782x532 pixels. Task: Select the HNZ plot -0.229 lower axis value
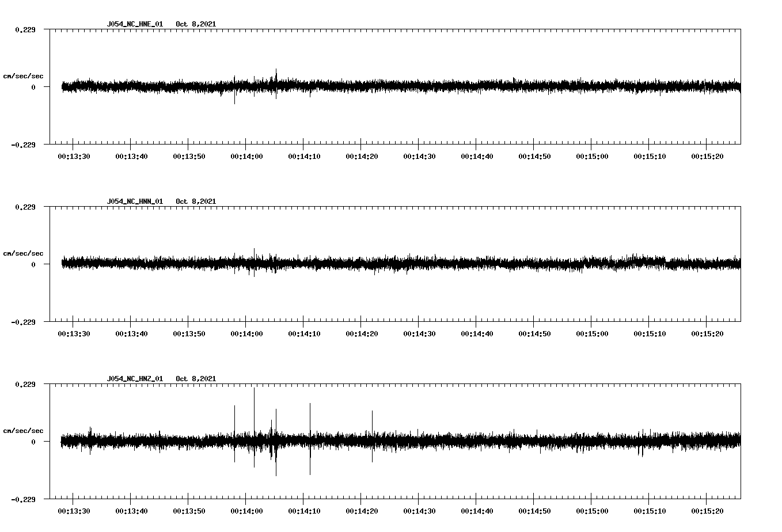[24, 499]
